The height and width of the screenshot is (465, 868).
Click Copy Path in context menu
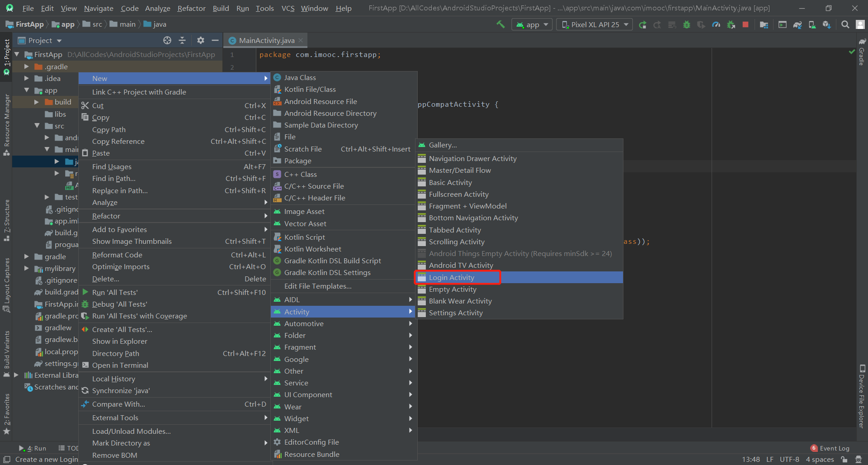[x=174, y=129]
